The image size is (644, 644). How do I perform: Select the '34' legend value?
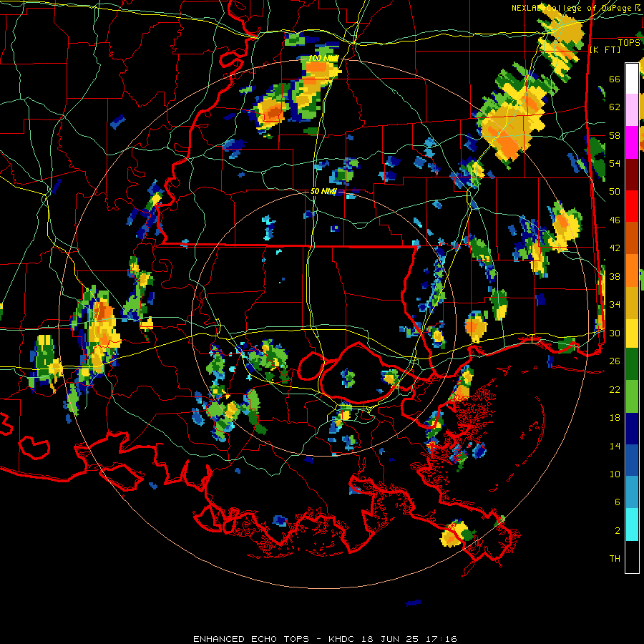click(x=615, y=305)
